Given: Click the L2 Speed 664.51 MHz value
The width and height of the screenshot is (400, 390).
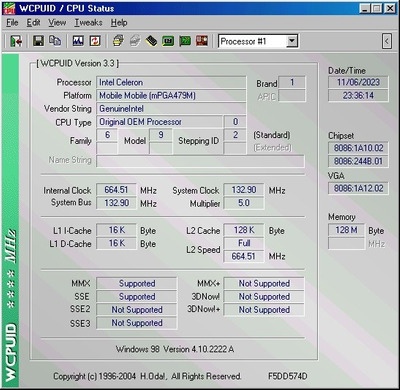Looking at the screenshot, I should pos(244,256).
